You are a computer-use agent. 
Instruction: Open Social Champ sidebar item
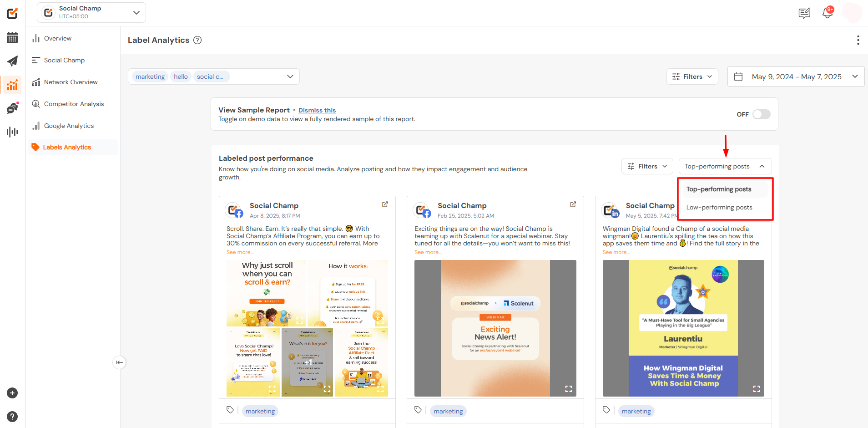[x=73, y=60]
